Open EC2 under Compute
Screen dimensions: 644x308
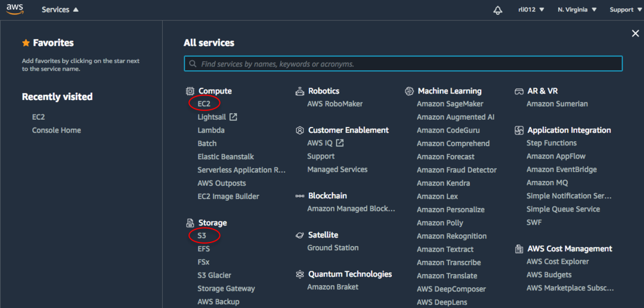(x=204, y=104)
